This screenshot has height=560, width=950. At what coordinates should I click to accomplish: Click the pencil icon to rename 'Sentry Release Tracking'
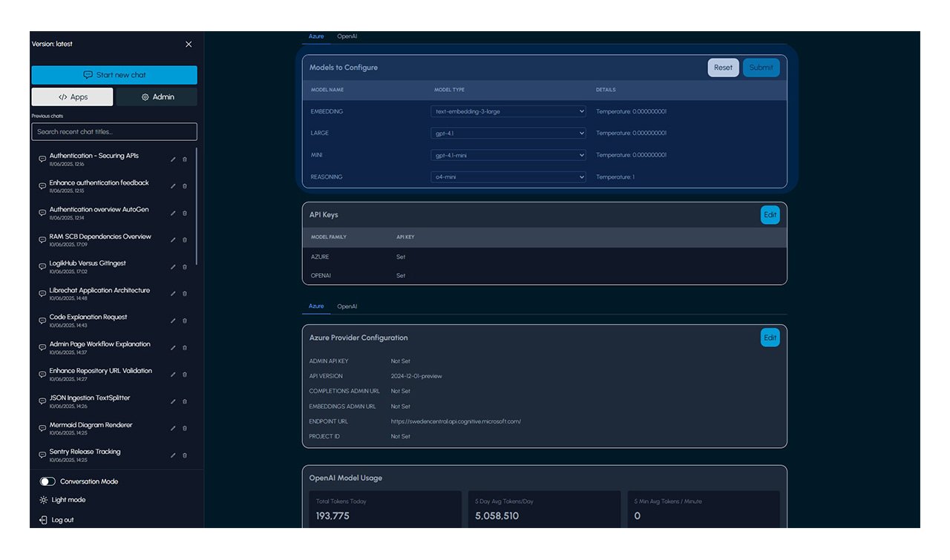tap(172, 455)
